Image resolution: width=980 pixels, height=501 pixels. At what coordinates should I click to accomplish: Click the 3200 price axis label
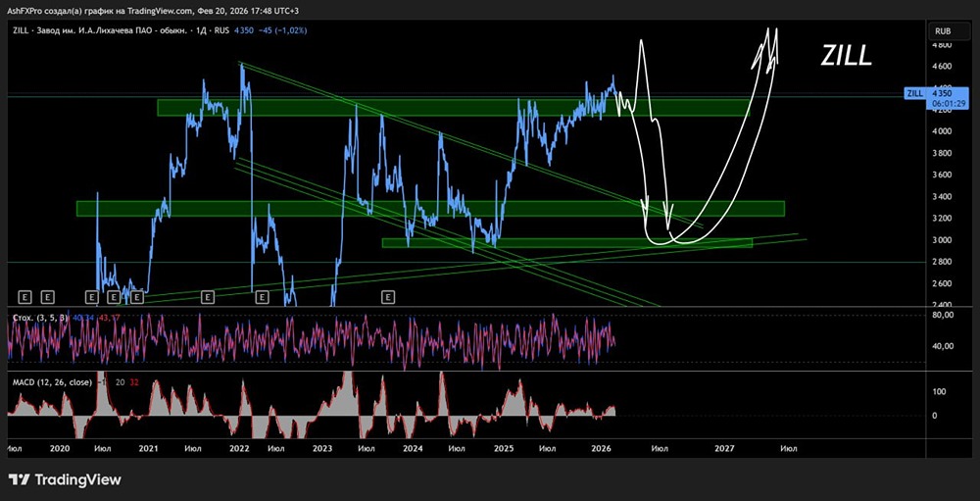(x=942, y=219)
